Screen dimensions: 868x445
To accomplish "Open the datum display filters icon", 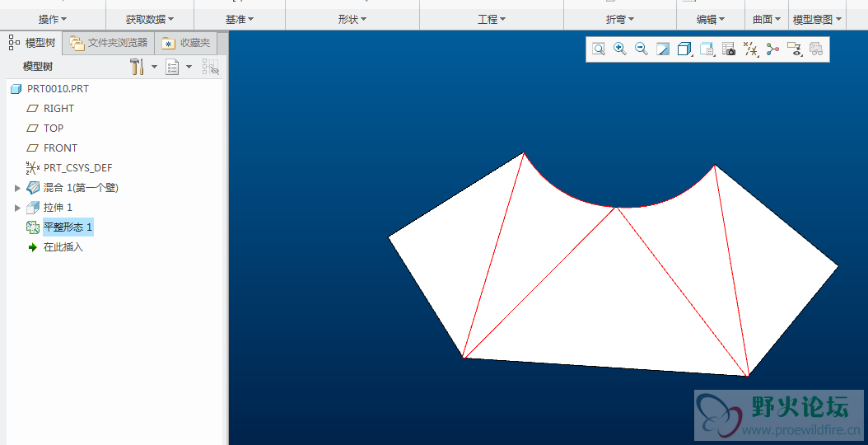I will (x=750, y=49).
